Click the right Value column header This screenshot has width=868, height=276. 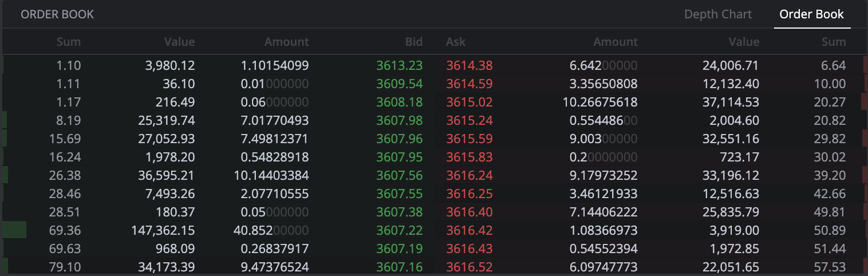click(x=744, y=42)
